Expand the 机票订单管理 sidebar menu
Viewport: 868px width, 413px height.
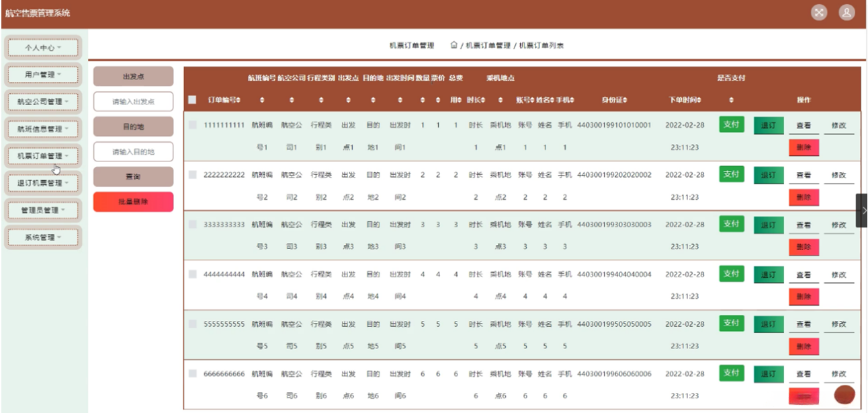click(43, 156)
